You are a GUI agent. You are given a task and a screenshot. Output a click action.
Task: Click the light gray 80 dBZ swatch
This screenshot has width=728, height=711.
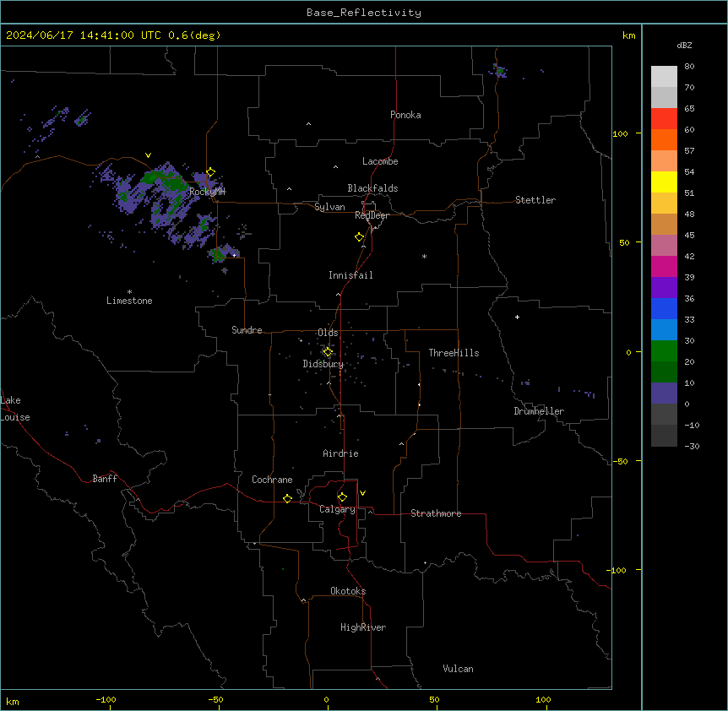(664, 77)
